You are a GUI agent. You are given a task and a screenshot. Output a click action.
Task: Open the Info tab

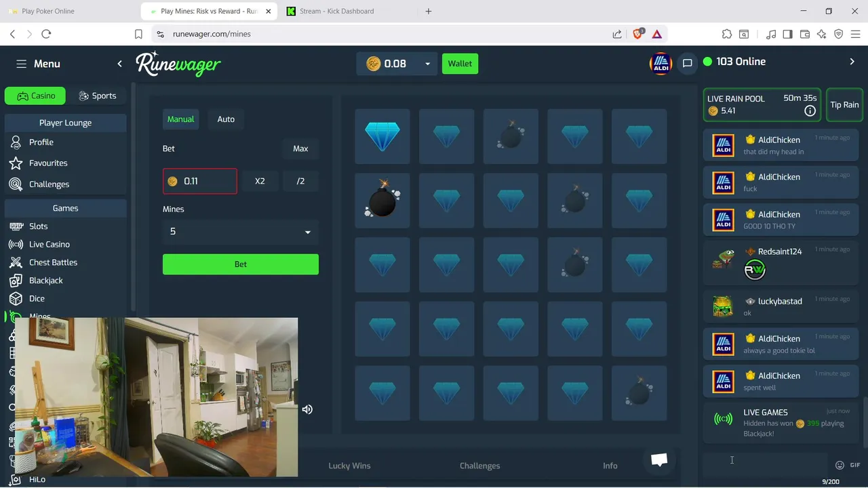610,466
